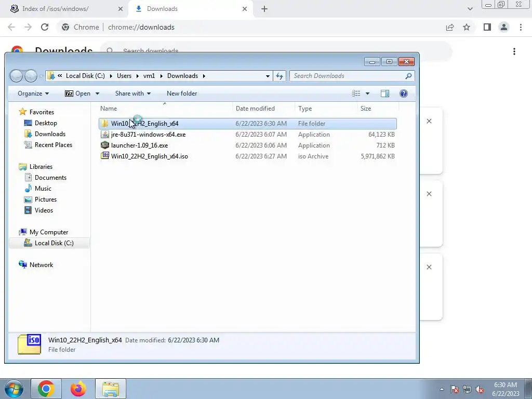The height and width of the screenshot is (399, 532).
Task: Sort files by Date modified column
Action: tap(263, 109)
